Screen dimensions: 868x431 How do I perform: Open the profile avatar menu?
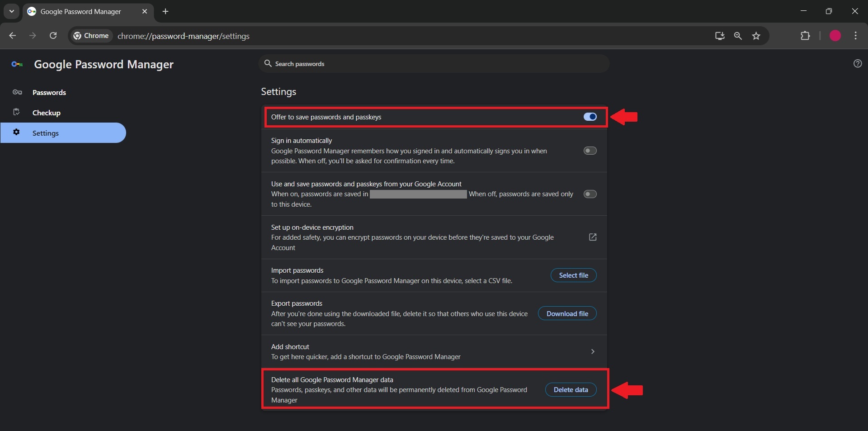tap(835, 36)
